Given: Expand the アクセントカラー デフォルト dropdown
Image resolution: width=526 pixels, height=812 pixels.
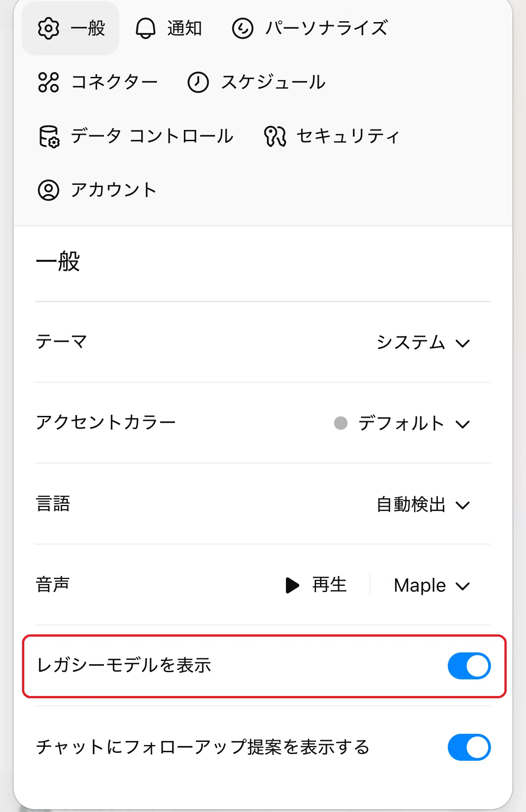Looking at the screenshot, I should point(402,424).
